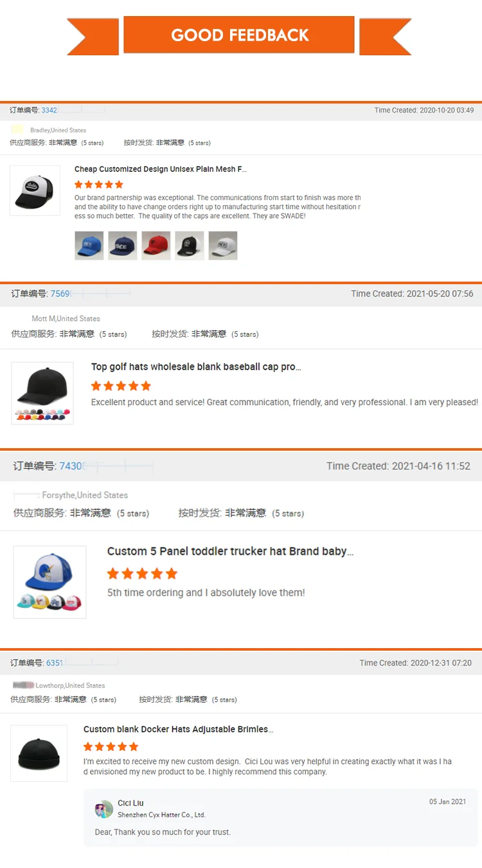Open Custom blank Docker Hats product title
482x868 pixels.
tap(179, 729)
